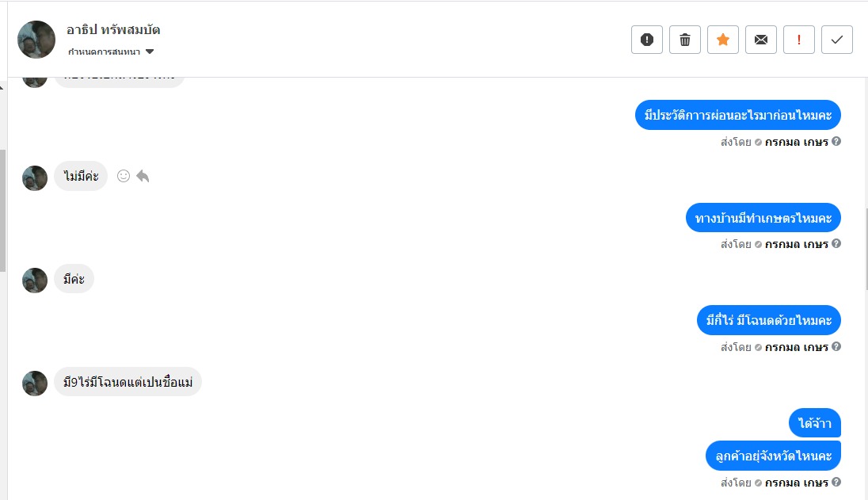
Task: Click the avatar beside the "มีค่ะ" message
Action: click(35, 280)
